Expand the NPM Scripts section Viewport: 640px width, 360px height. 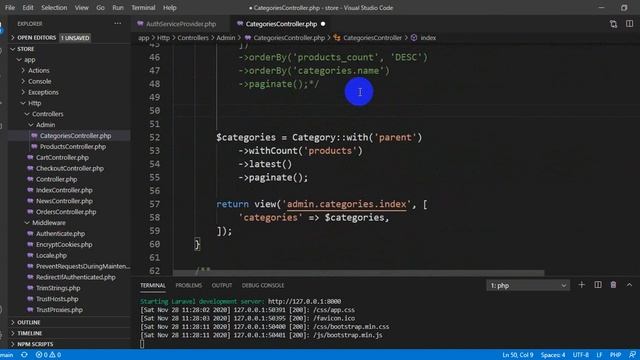35,344
